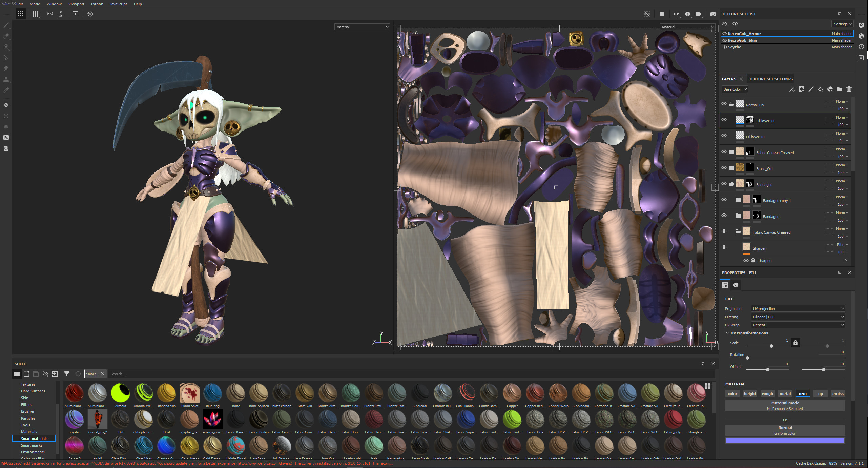Open the Log panel icon on right dock
The height and width of the screenshot is (468, 868).
click(861, 58)
